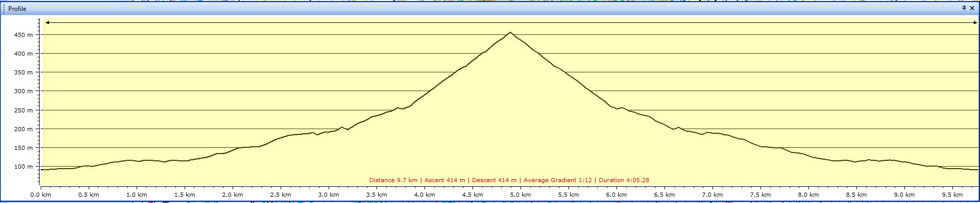Click the summit peak of the elevation profile

[510, 32]
